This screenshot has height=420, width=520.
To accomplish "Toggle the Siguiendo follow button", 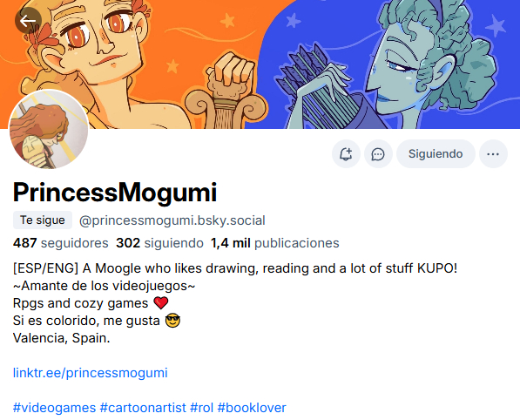I will click(436, 154).
